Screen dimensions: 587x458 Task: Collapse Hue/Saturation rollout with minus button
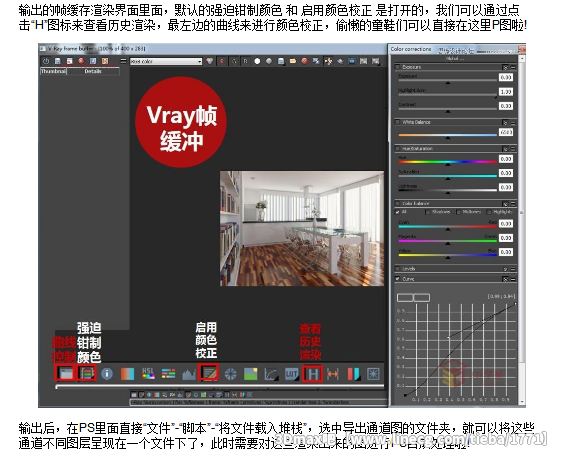click(x=513, y=149)
